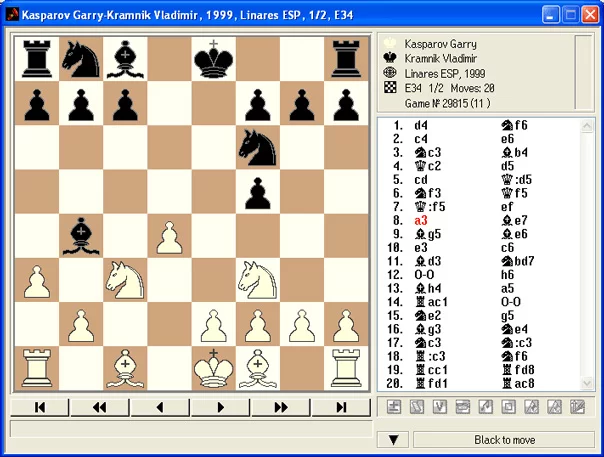Select white's move 20. Rfd1

(431, 383)
